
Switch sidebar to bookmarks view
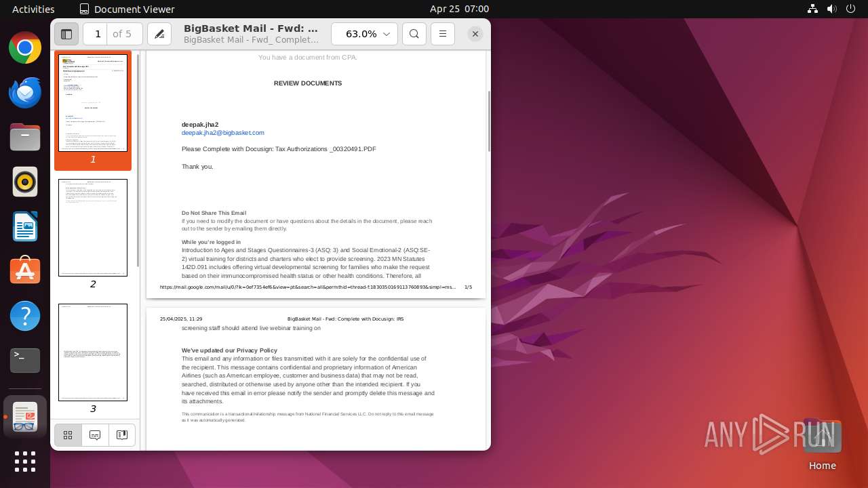(x=122, y=435)
